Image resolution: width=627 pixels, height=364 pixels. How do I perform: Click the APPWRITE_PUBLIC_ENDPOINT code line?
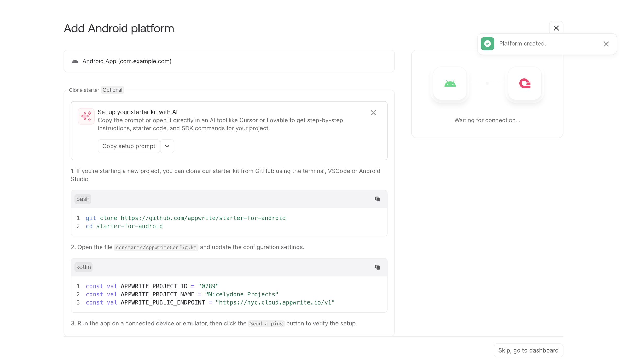210,302
